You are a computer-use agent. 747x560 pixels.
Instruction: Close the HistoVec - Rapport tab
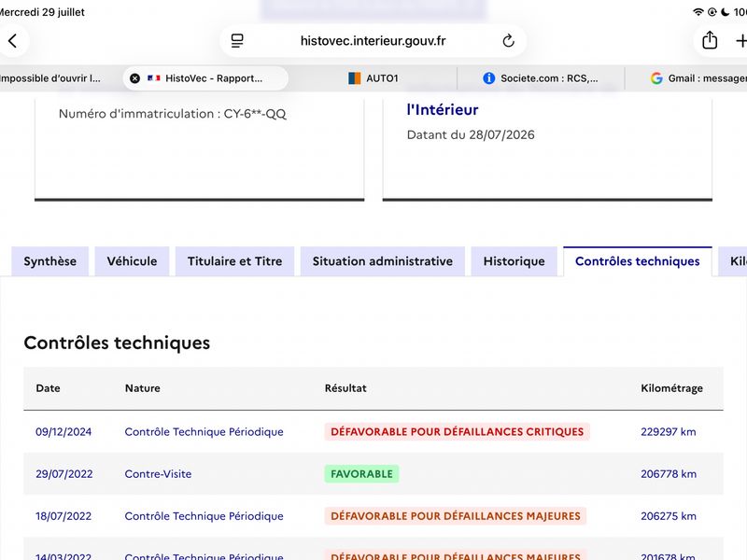click(134, 78)
